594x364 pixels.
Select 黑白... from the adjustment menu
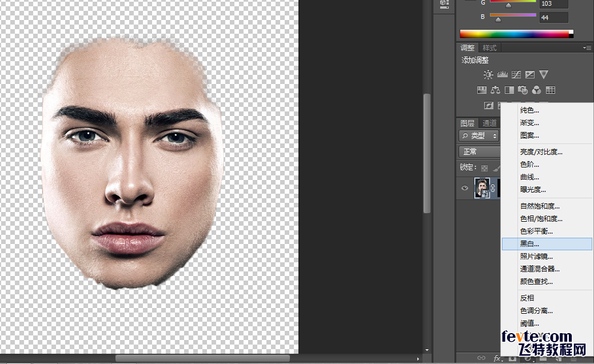point(529,244)
